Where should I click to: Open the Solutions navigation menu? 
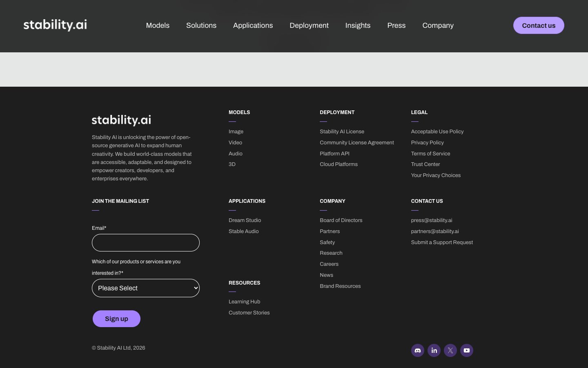coord(201,25)
